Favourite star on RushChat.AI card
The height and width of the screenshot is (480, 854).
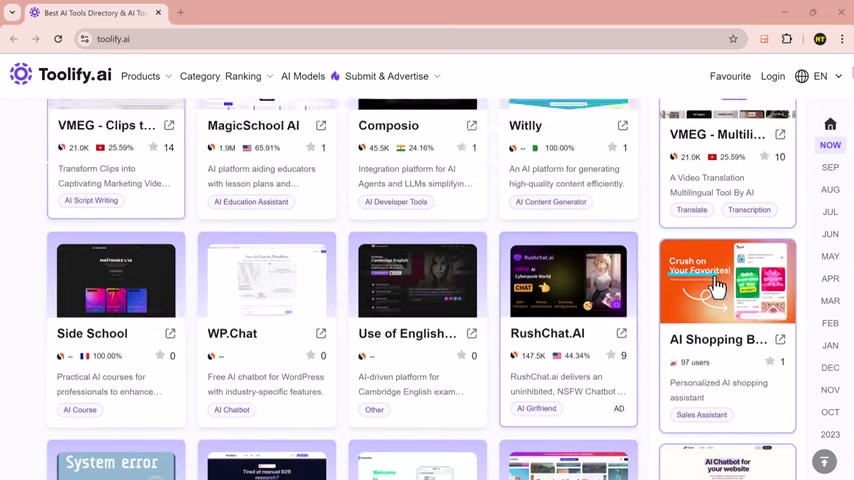click(611, 355)
